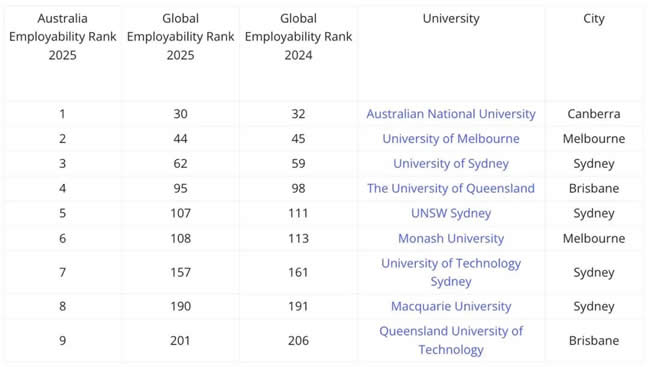The width and height of the screenshot is (650, 367).
Task: Select the Australia Employability Rank 2025 header
Action: point(63,36)
